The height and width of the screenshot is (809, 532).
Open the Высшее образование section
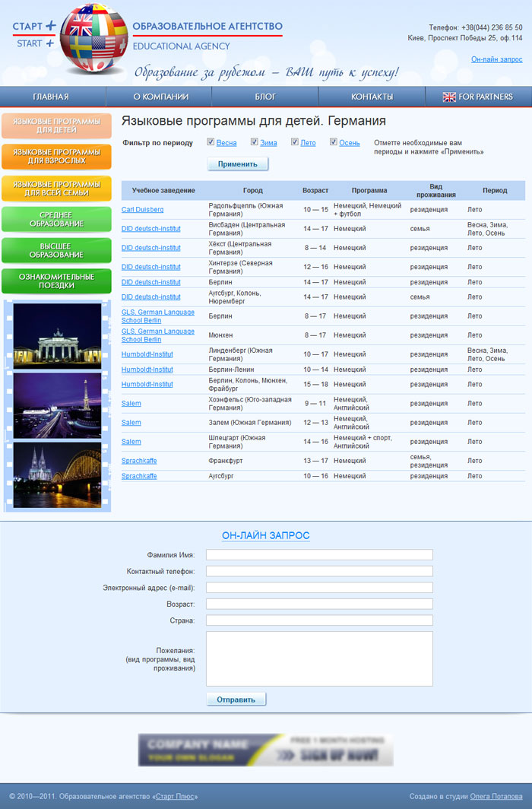[x=57, y=250]
